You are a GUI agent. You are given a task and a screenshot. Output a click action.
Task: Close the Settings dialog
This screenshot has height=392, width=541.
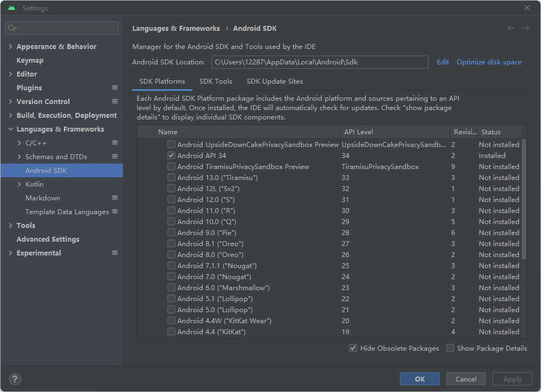[527, 8]
